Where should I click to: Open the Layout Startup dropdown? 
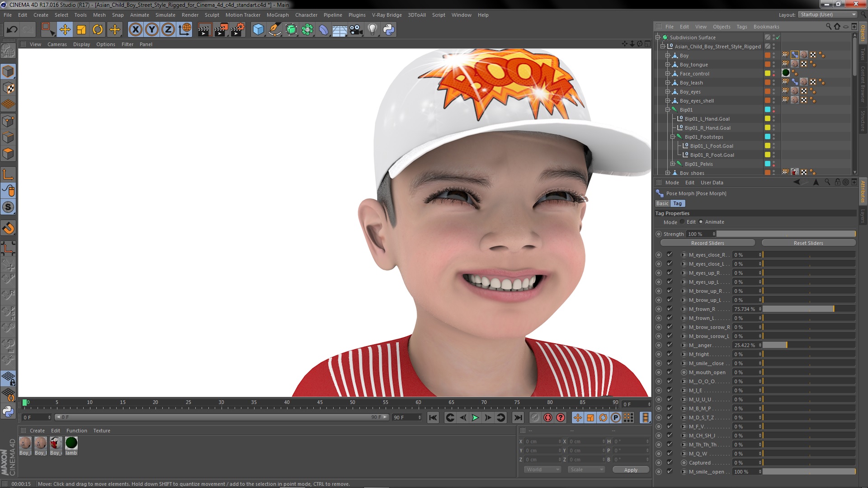tap(828, 15)
